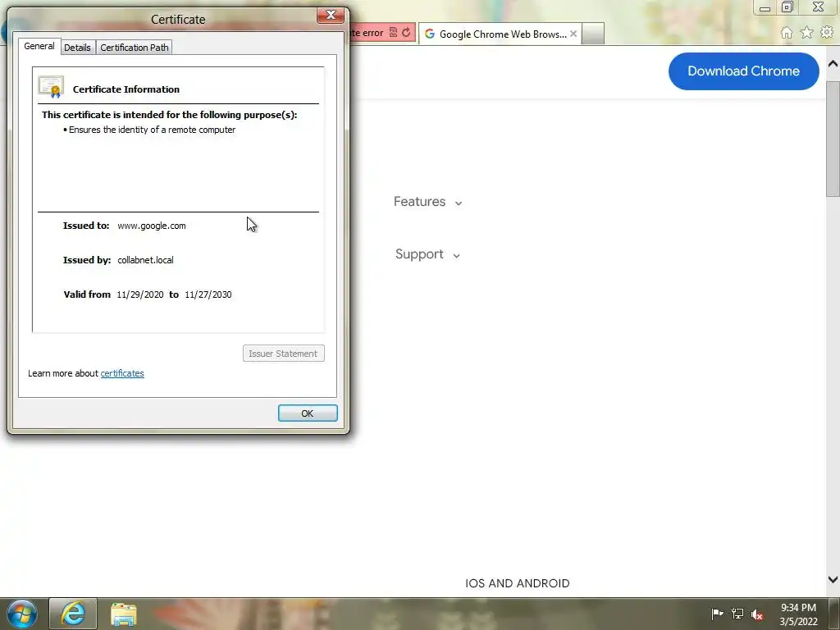Open the Windows Start menu
This screenshot has height=630, width=840.
click(x=22, y=614)
